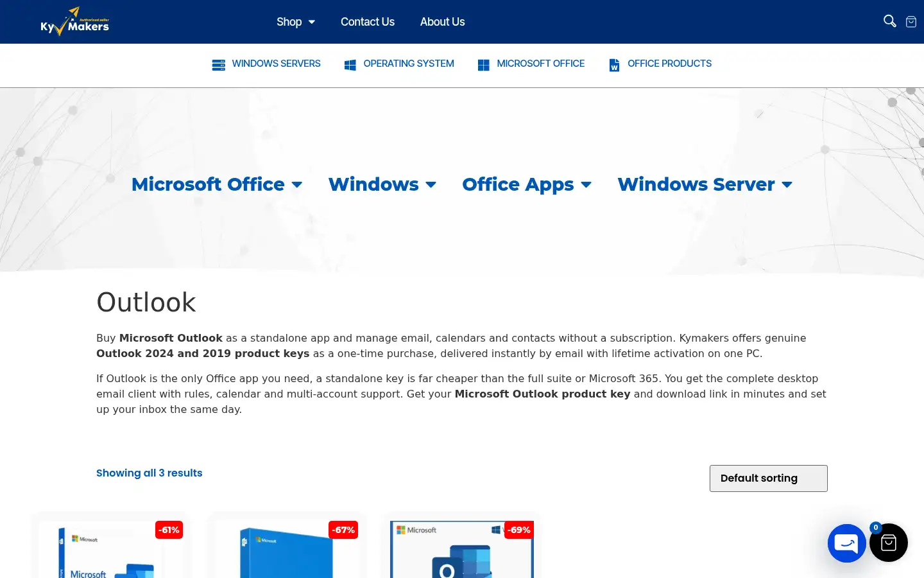Open the product with -69% badge
The image size is (924, 578).
click(x=462, y=549)
